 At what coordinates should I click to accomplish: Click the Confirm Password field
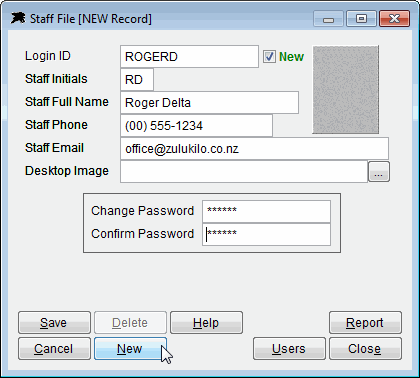(266, 234)
